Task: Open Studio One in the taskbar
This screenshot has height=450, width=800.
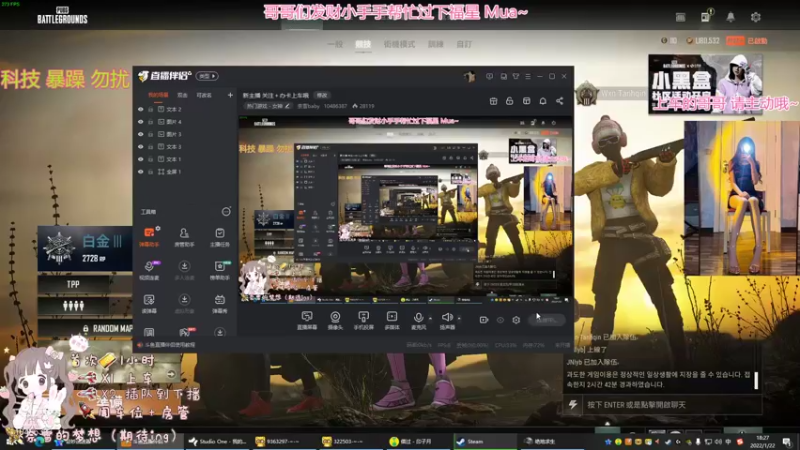Action: [218, 441]
